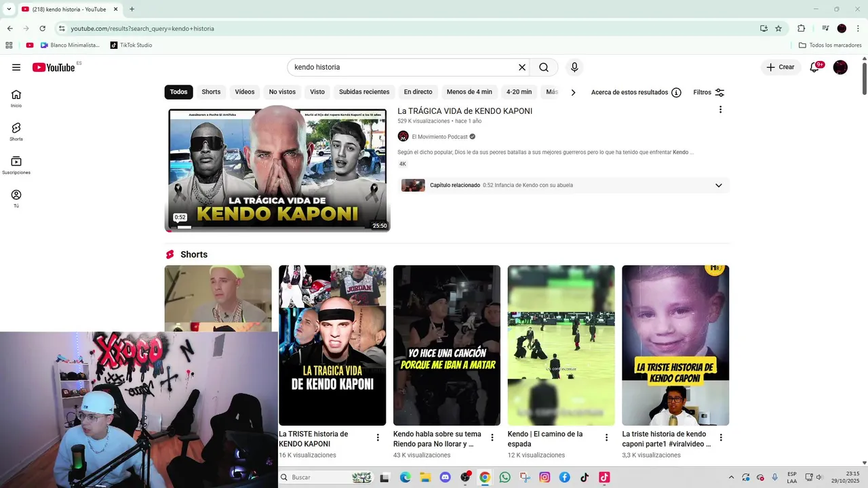Viewport: 868px width, 488px height.
Task: Open the Tú section in sidebar
Action: click(16, 198)
